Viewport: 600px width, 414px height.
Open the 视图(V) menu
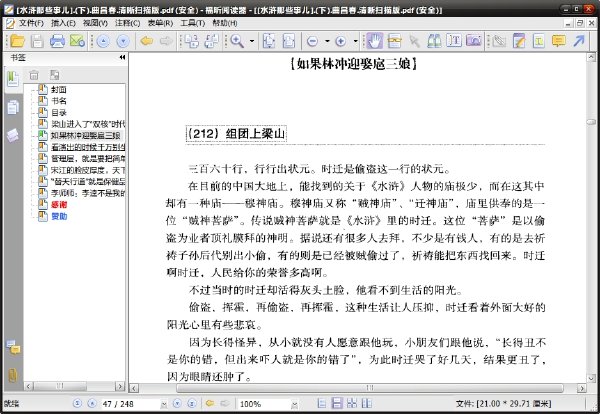pos(95,23)
